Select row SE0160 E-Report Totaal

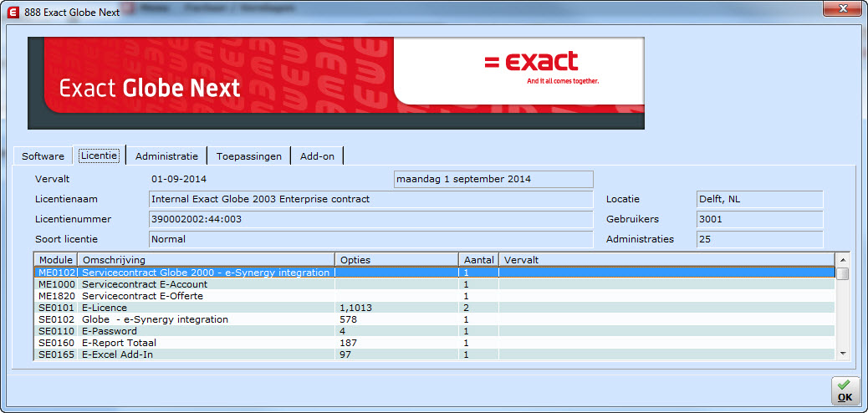tap(435, 343)
